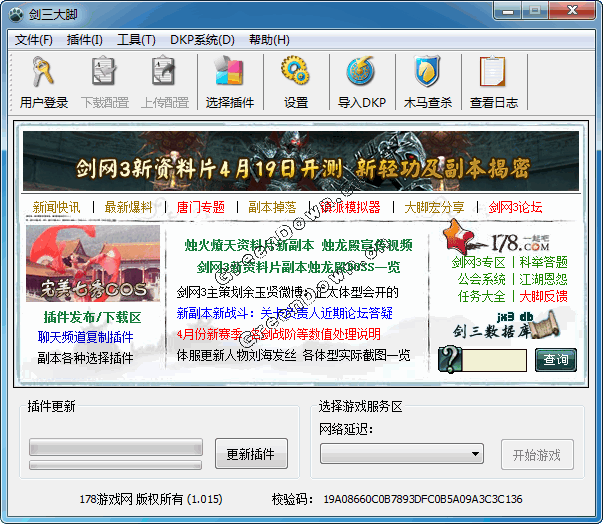Open 查看日志 clipboard icon
The height and width of the screenshot is (524, 603).
493,72
